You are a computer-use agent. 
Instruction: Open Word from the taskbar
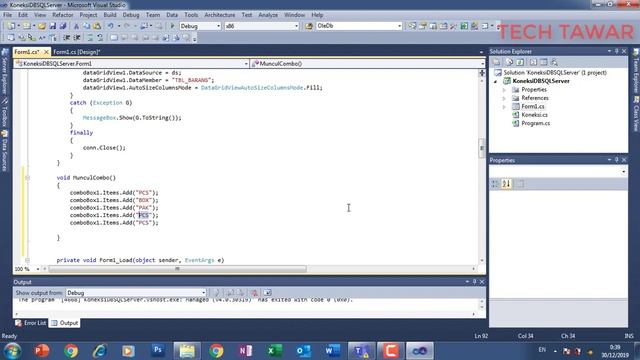332,351
